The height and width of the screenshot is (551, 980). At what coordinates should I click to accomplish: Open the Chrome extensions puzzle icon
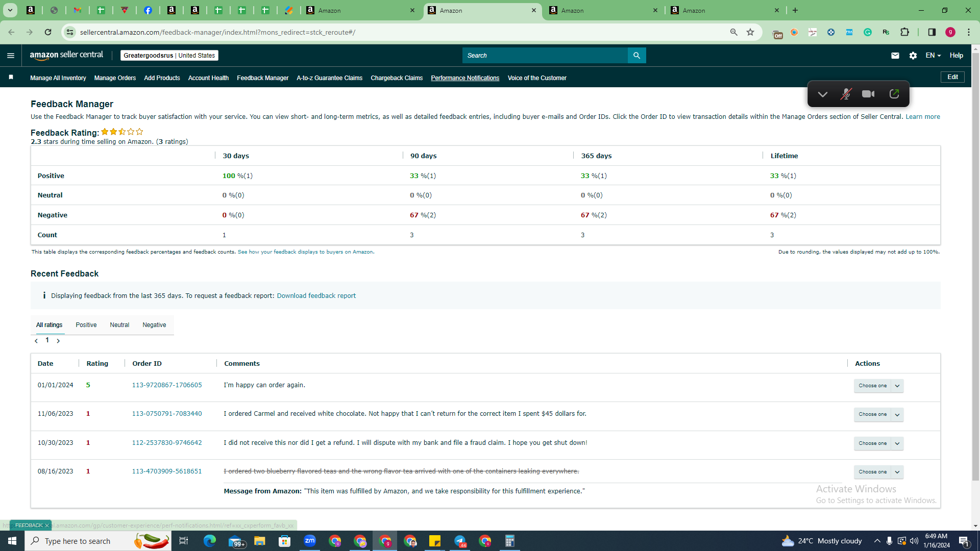[904, 32]
